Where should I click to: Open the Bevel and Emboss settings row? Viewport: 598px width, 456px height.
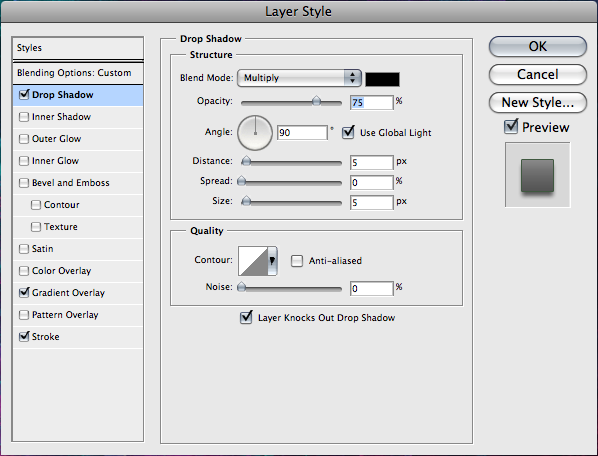click(78, 183)
